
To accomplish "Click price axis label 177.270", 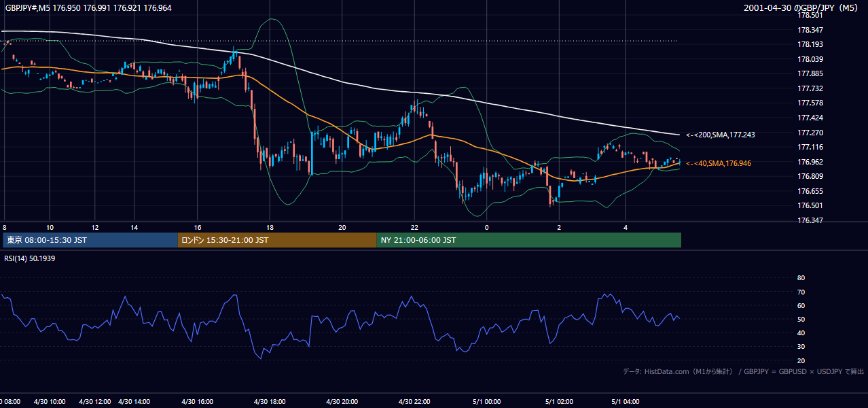I will click(810, 133).
